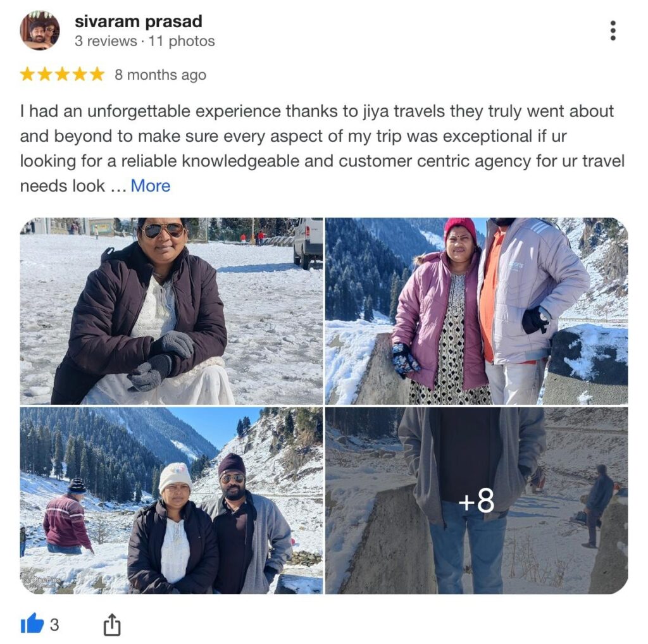Screen dimensions: 648x644
Task: Click the like count number 3
Action: pos(54,625)
